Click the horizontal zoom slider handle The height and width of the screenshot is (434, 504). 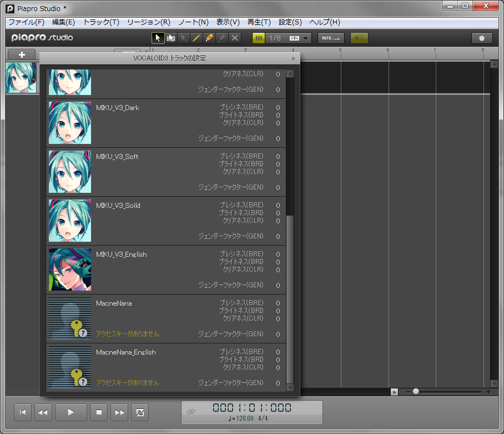(x=416, y=392)
